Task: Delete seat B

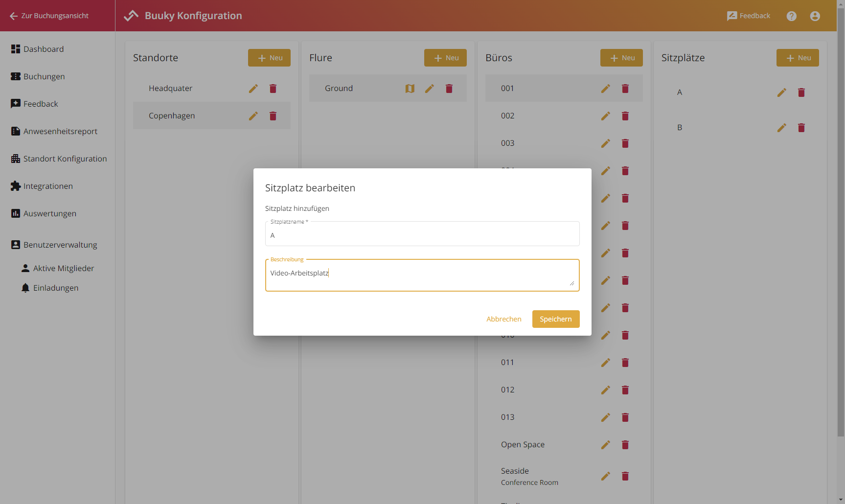Action: point(801,128)
